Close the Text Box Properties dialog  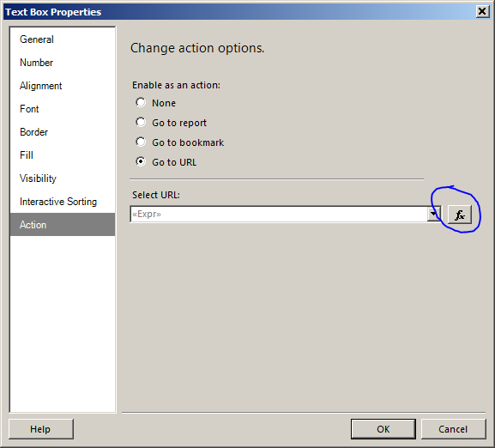click(x=482, y=12)
